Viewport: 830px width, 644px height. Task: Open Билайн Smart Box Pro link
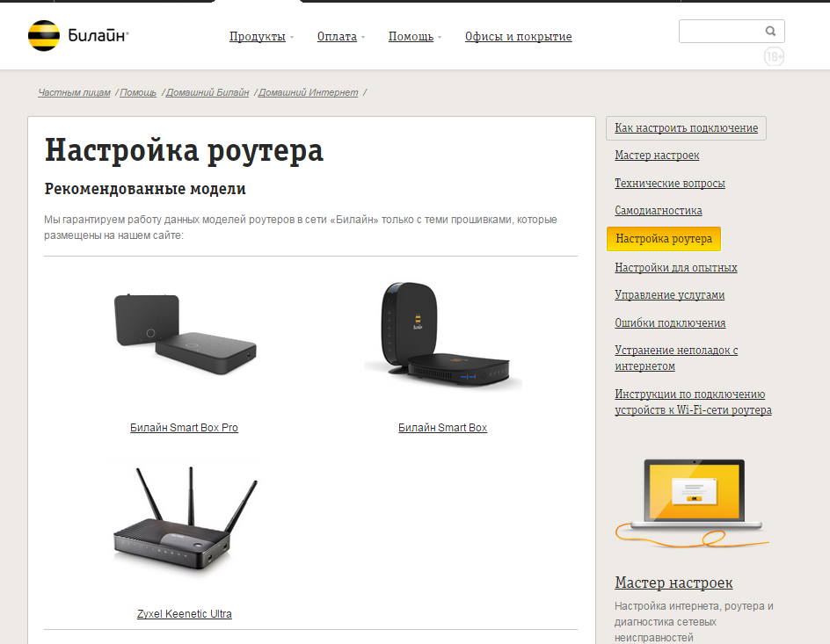[x=185, y=428]
